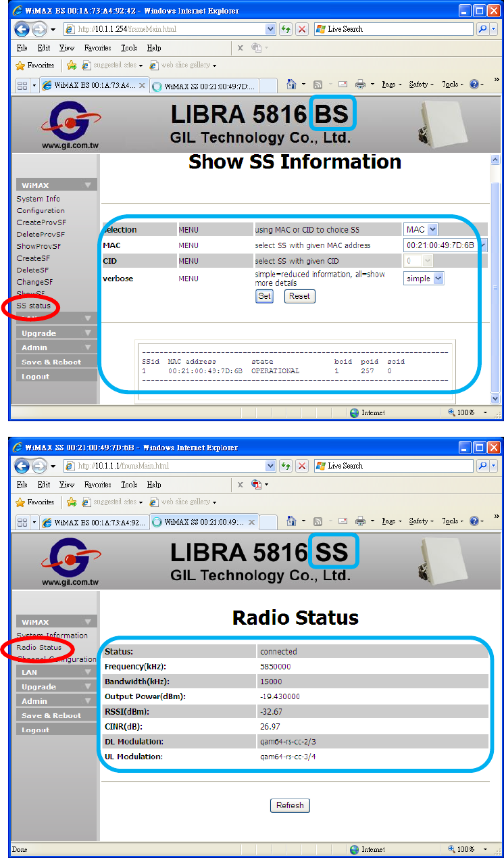Switch to WiMAX BS tab in SS window
Screen dimensions: 504x858
click(95, 523)
